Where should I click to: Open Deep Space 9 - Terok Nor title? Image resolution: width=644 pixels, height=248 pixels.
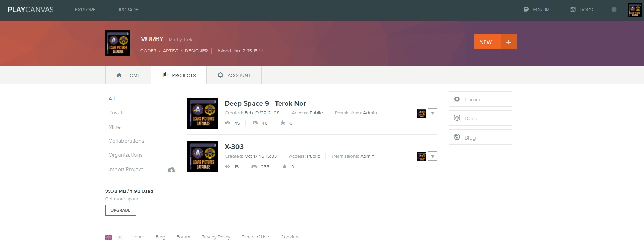coord(265,104)
